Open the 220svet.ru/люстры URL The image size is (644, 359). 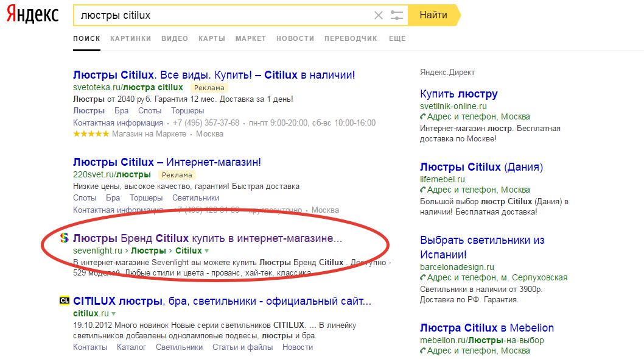tap(112, 174)
